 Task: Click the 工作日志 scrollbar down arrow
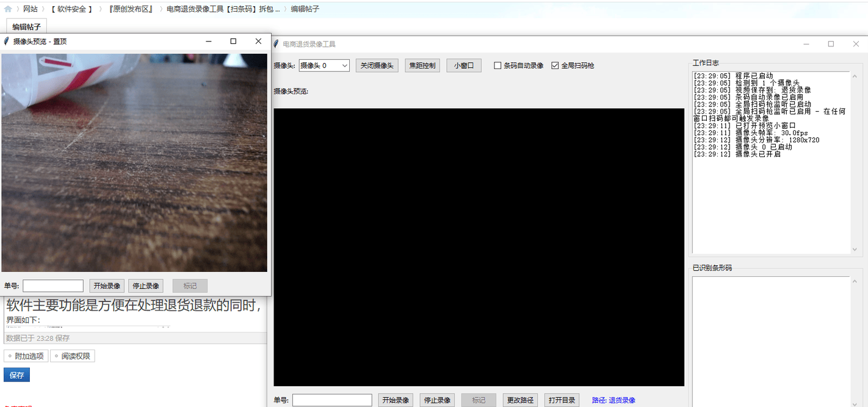[854, 249]
